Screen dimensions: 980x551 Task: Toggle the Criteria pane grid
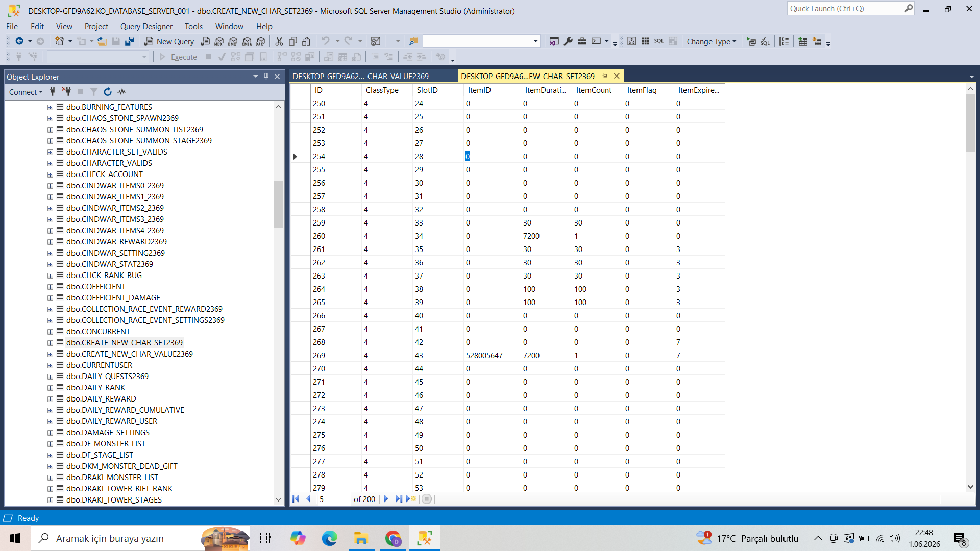tap(646, 41)
